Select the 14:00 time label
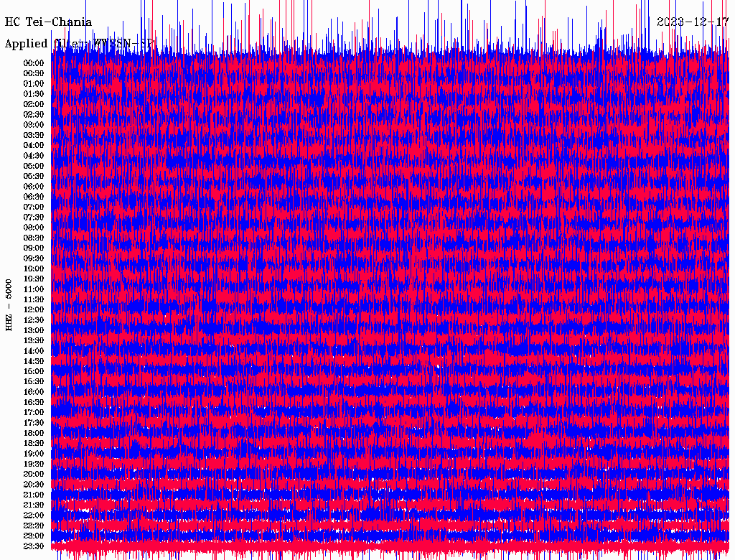The height and width of the screenshot is (560, 735). (34, 351)
